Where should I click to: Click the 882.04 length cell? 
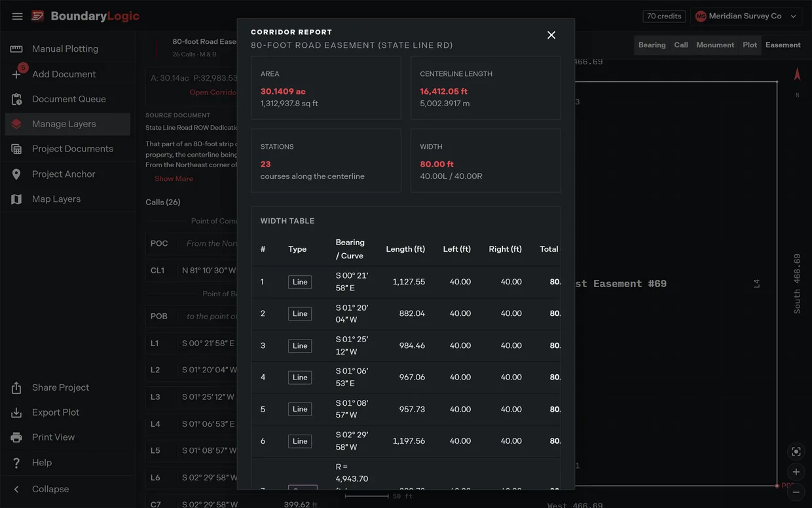413,313
